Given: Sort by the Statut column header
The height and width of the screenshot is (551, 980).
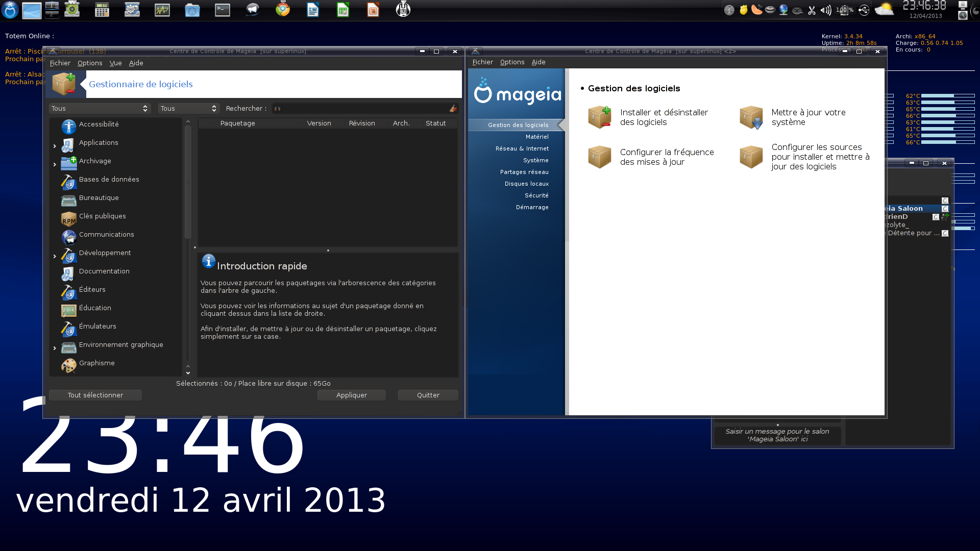Looking at the screenshot, I should coord(435,123).
